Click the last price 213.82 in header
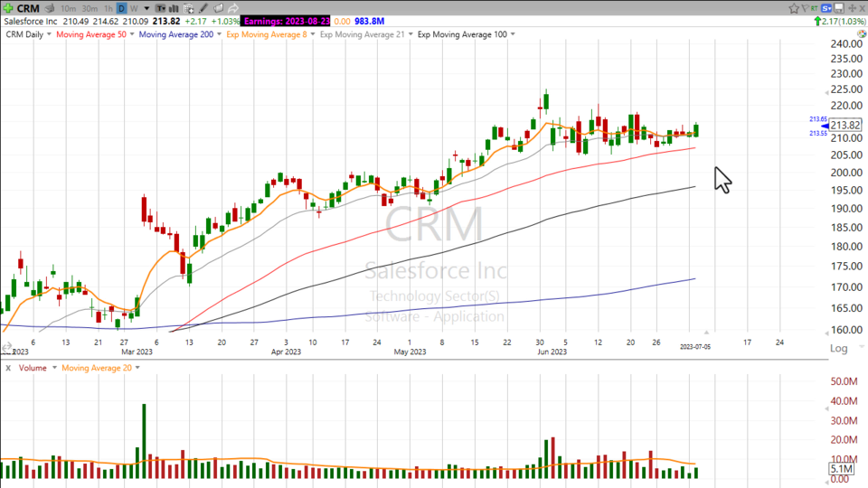The image size is (868, 488). tap(166, 21)
